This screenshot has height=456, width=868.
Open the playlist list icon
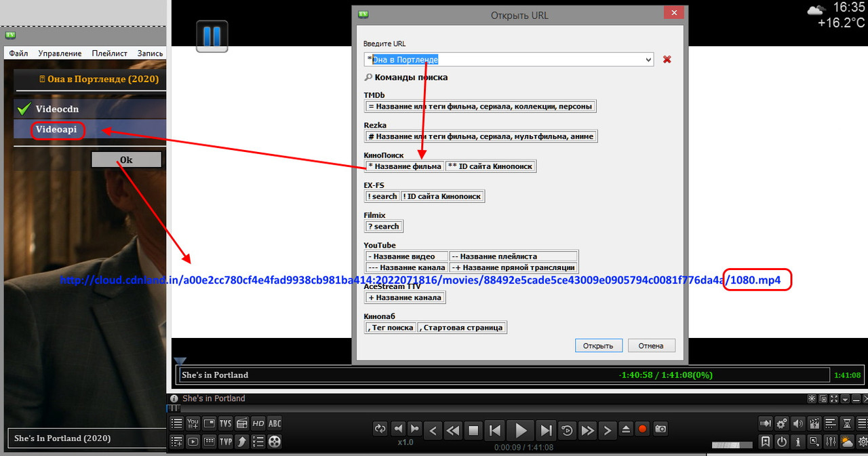pos(176,423)
